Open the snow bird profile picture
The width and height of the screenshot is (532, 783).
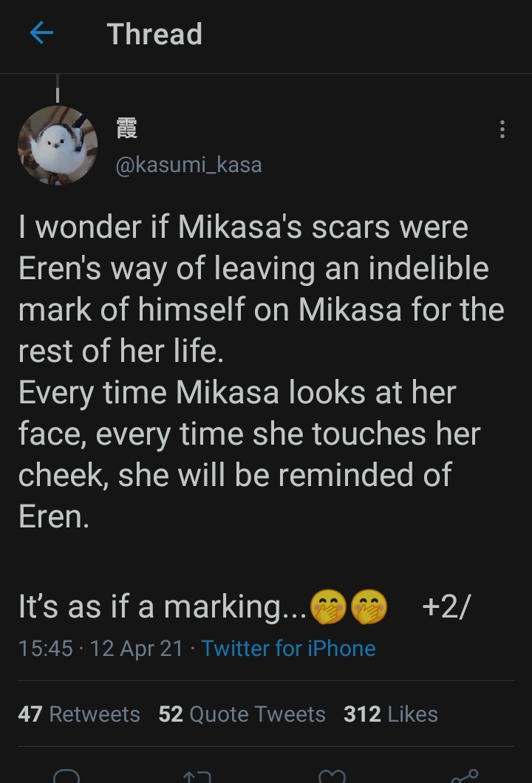pos(58,145)
